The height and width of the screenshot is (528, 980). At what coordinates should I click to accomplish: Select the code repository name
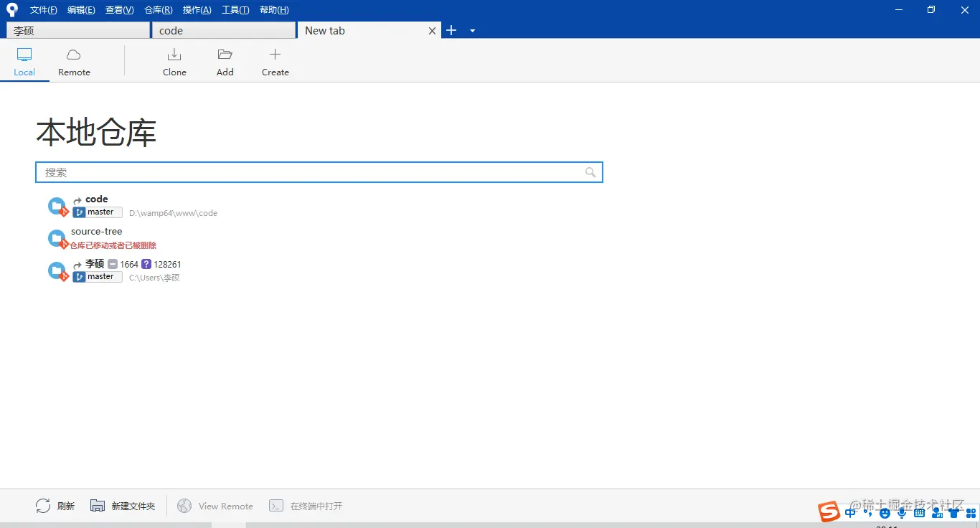tap(97, 199)
